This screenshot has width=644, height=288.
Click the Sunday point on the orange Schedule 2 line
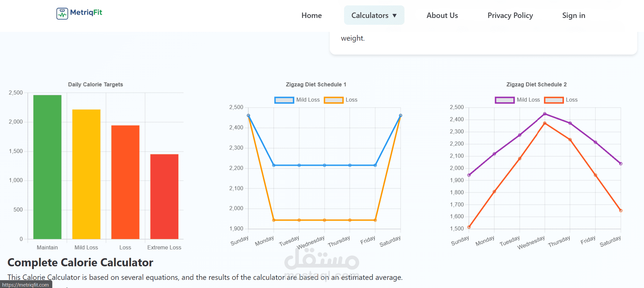tap(469, 227)
